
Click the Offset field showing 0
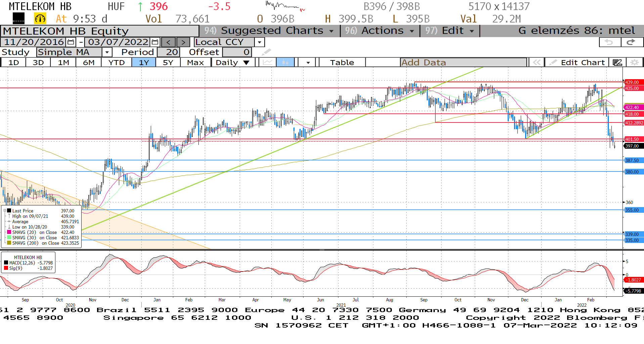click(x=237, y=52)
